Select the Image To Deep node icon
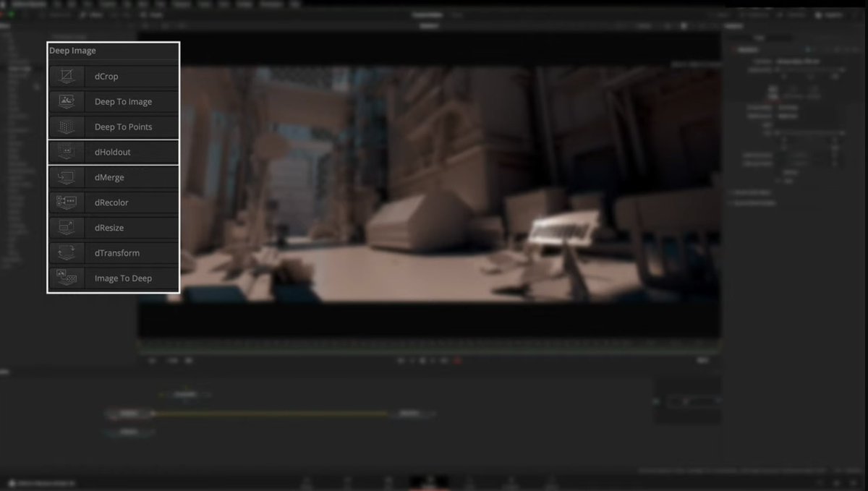 (67, 278)
